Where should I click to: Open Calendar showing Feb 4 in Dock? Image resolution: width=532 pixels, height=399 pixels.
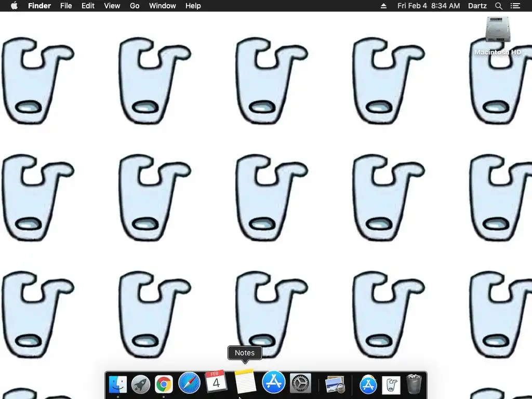pyautogui.click(x=216, y=381)
